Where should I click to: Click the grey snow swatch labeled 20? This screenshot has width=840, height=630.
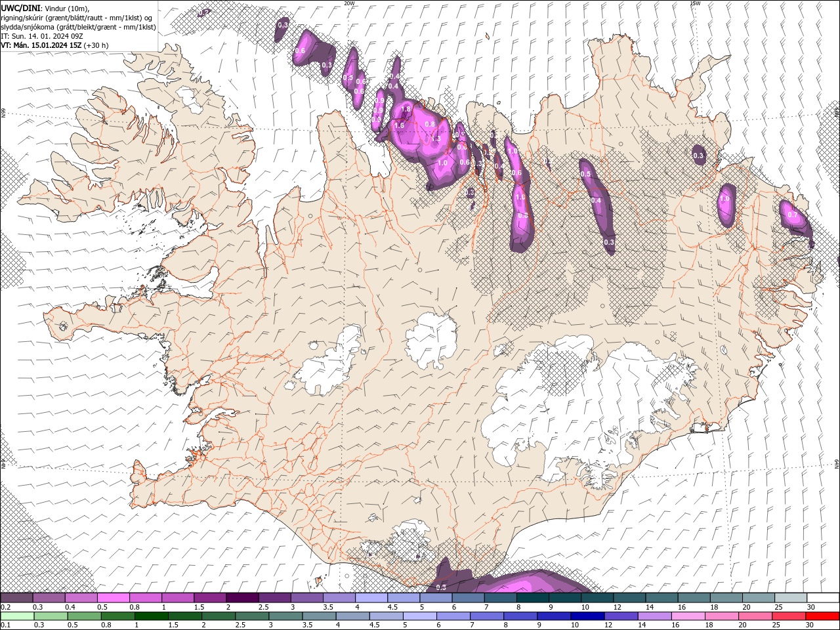758,598
